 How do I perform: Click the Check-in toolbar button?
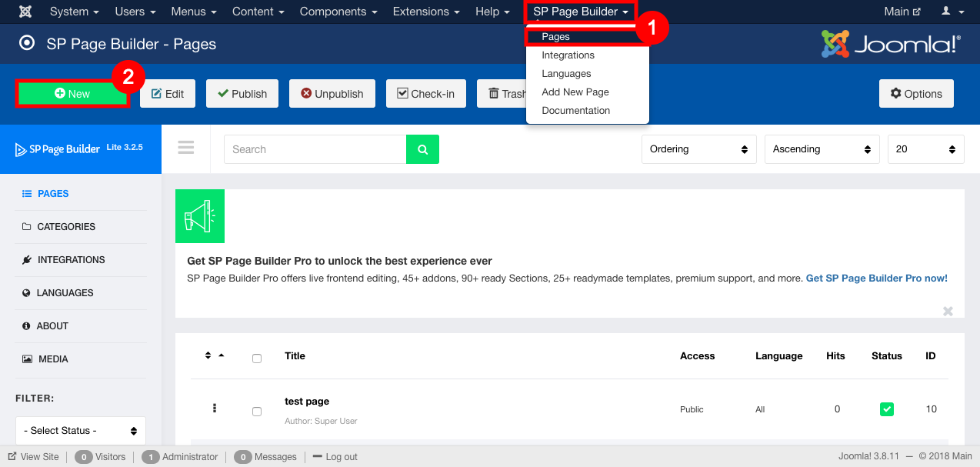425,94
